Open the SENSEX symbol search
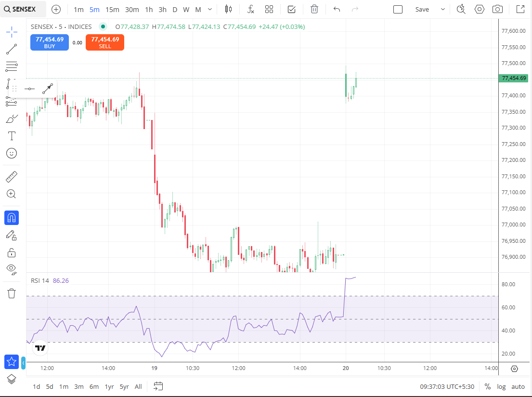Image resolution: width=532 pixels, height=397 pixels. click(x=23, y=9)
